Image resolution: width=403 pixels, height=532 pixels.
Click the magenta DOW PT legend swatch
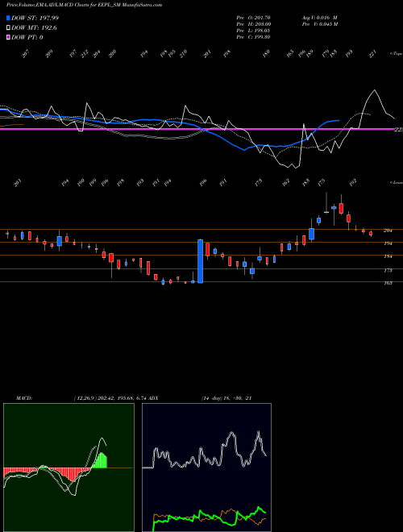click(9, 37)
